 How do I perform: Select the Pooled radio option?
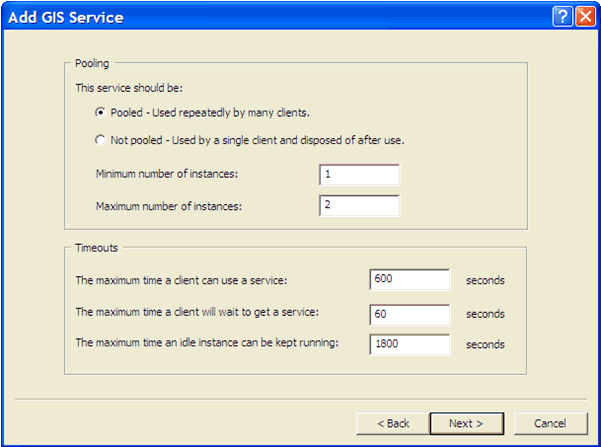(100, 112)
